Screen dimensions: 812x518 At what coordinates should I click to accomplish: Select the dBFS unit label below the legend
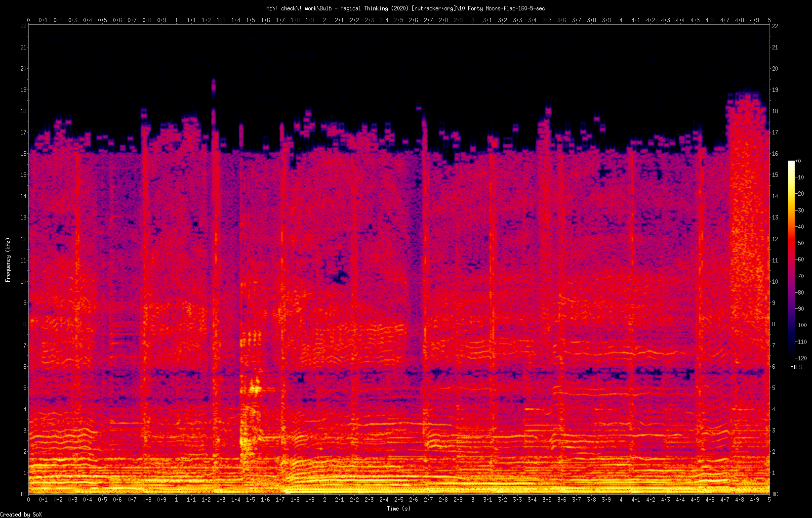[x=796, y=367]
